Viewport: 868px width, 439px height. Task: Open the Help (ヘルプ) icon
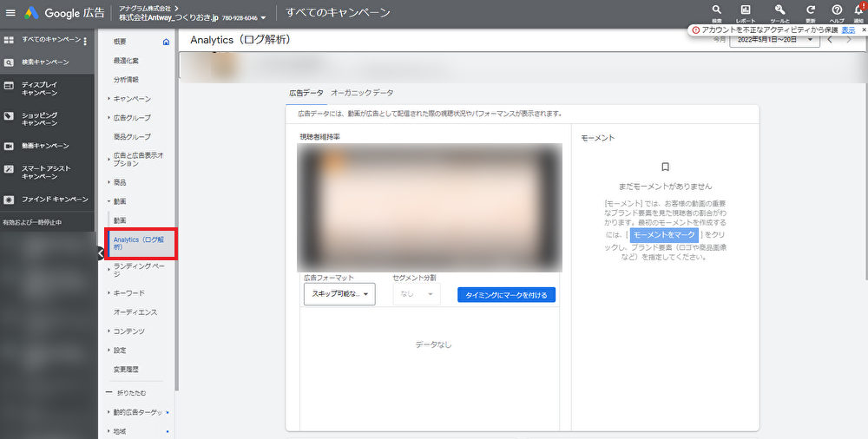click(837, 10)
